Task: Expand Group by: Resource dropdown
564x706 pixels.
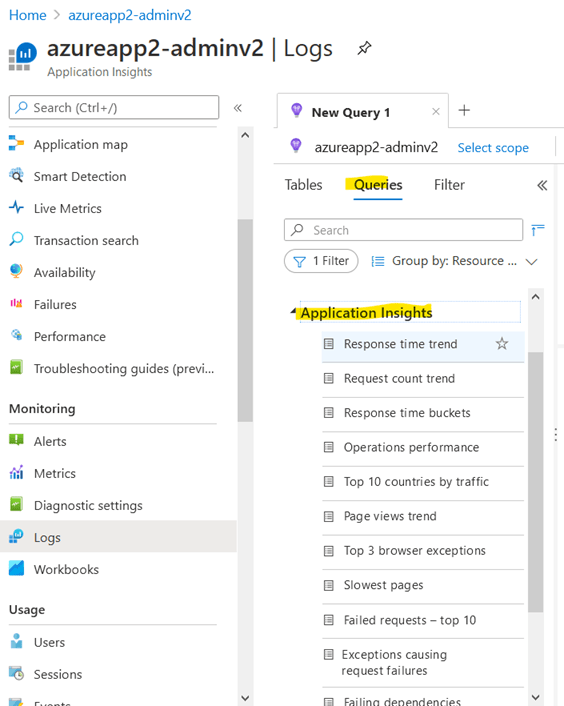Action: tap(455, 261)
